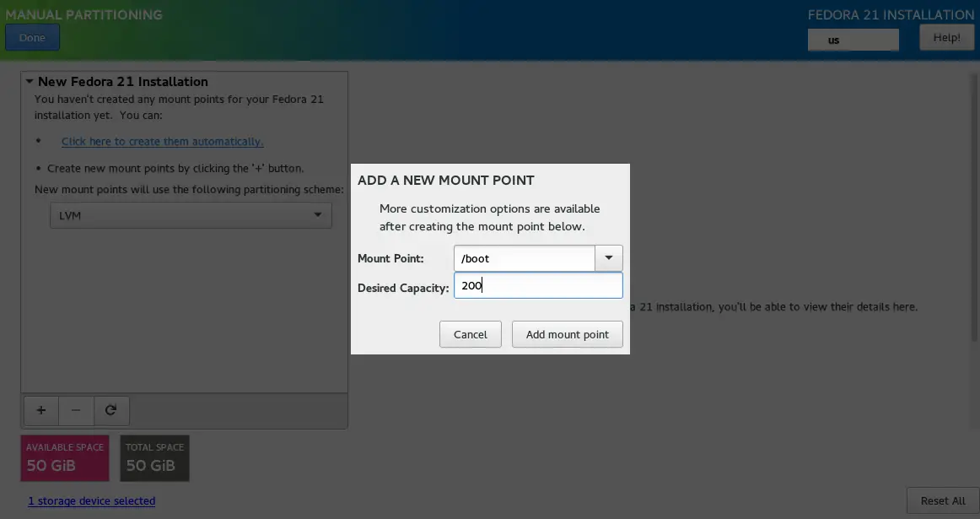Image resolution: width=980 pixels, height=519 pixels.
Task: Click the Mount Point label
Action: [390, 258]
